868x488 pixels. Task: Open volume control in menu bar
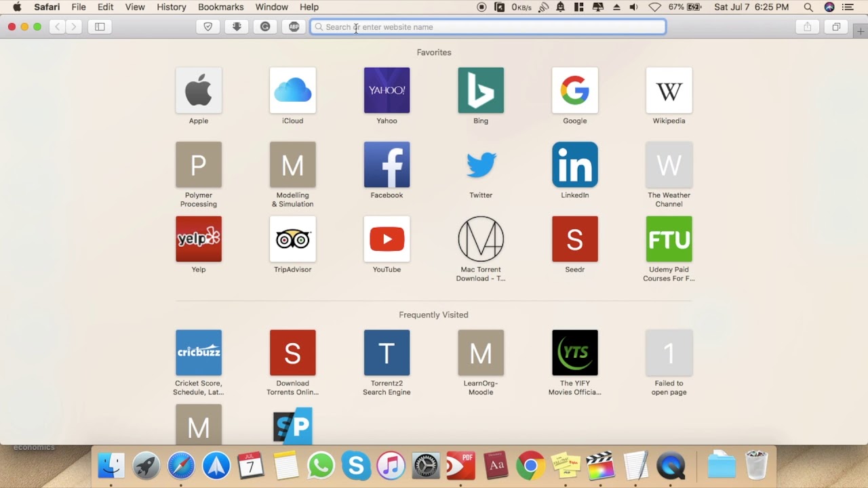[x=633, y=7]
